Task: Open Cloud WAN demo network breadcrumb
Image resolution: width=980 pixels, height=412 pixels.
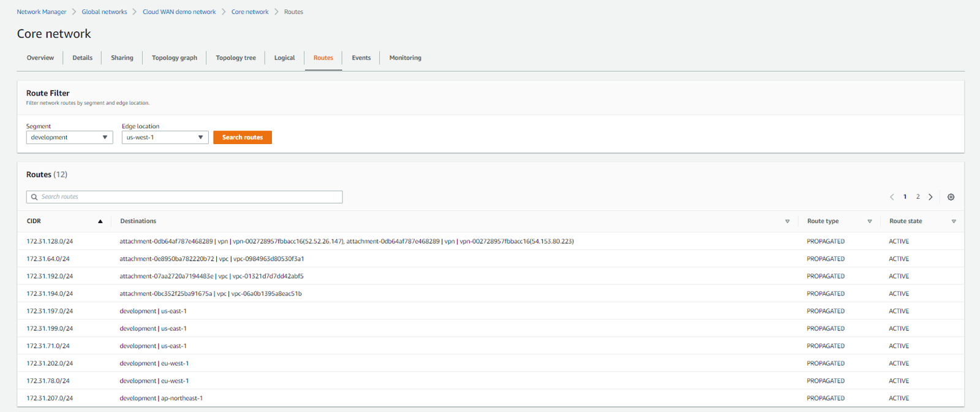Action: tap(179, 12)
